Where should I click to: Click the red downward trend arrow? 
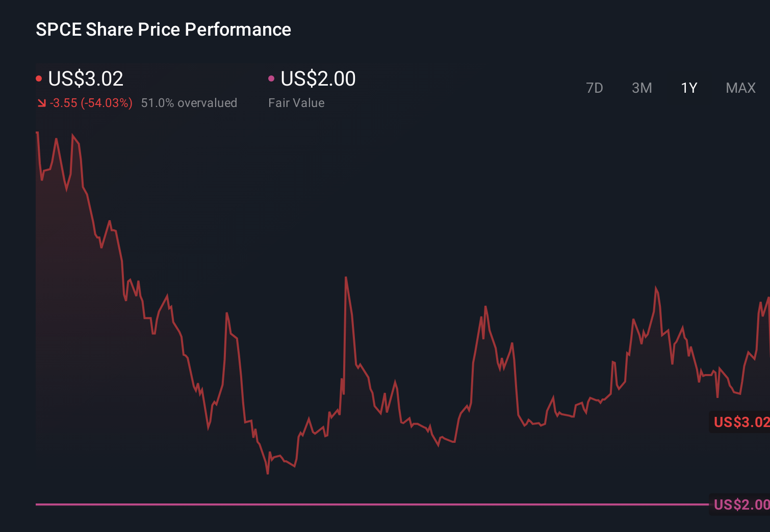41,102
